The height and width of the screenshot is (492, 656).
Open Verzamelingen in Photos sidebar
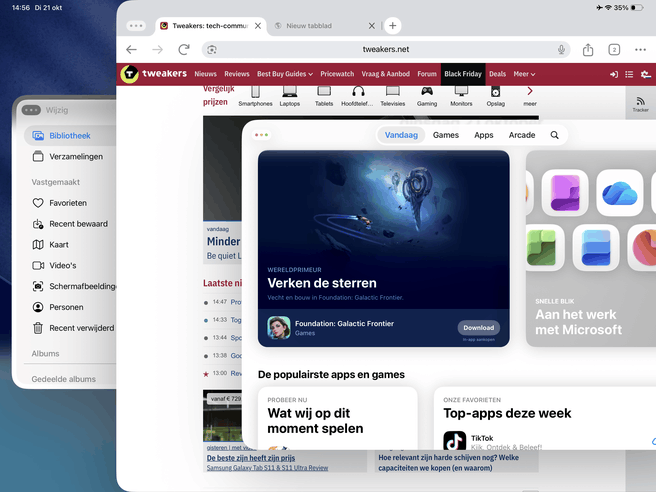coord(70,156)
